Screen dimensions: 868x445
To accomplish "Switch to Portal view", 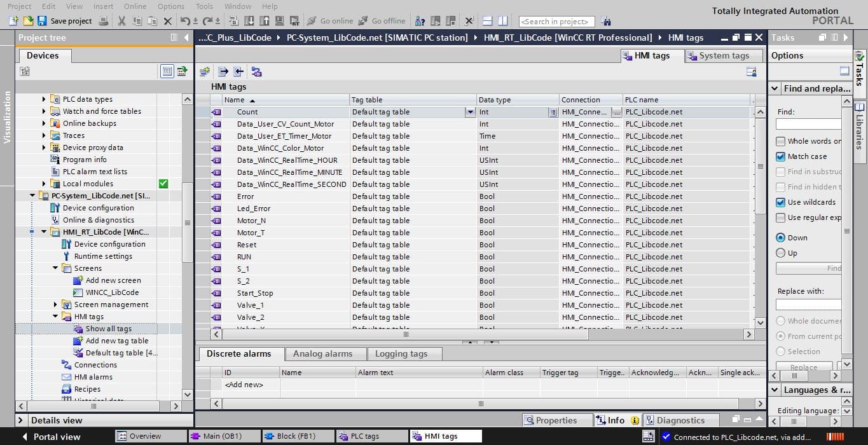I will point(51,437).
